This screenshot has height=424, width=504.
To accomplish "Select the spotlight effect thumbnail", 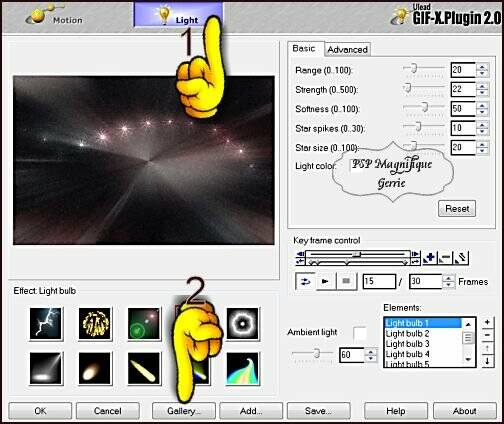I will 46,368.
